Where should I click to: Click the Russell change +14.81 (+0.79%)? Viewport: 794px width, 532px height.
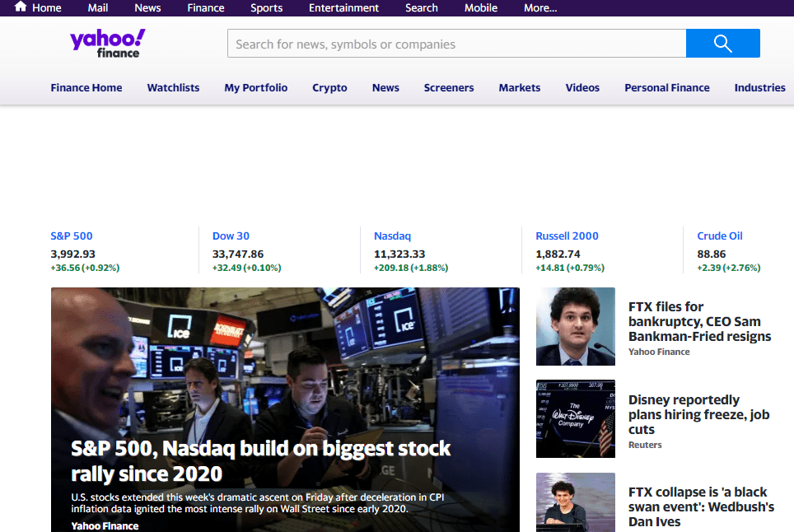(570, 268)
